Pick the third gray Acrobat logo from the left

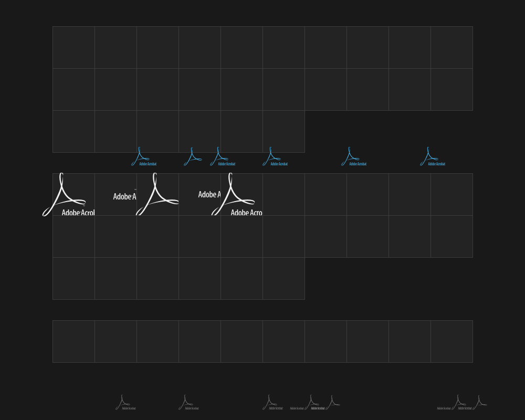[272, 403]
